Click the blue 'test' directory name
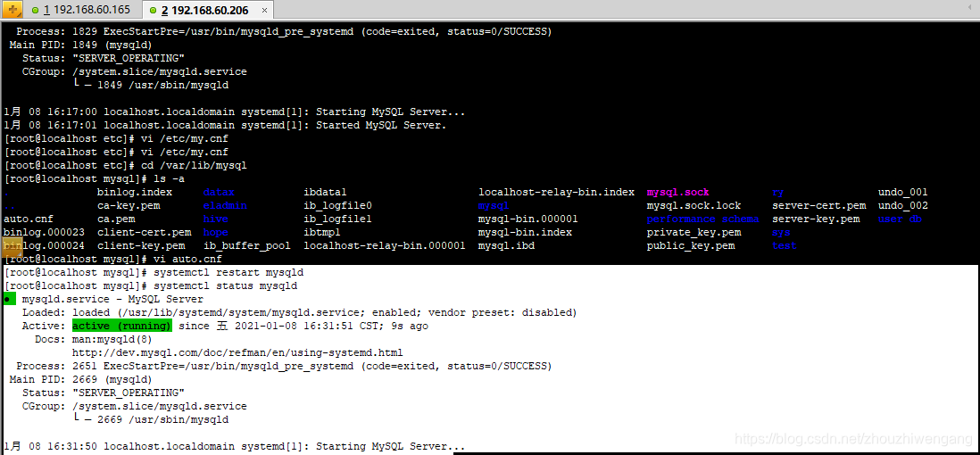The image size is (980, 455). 785,245
